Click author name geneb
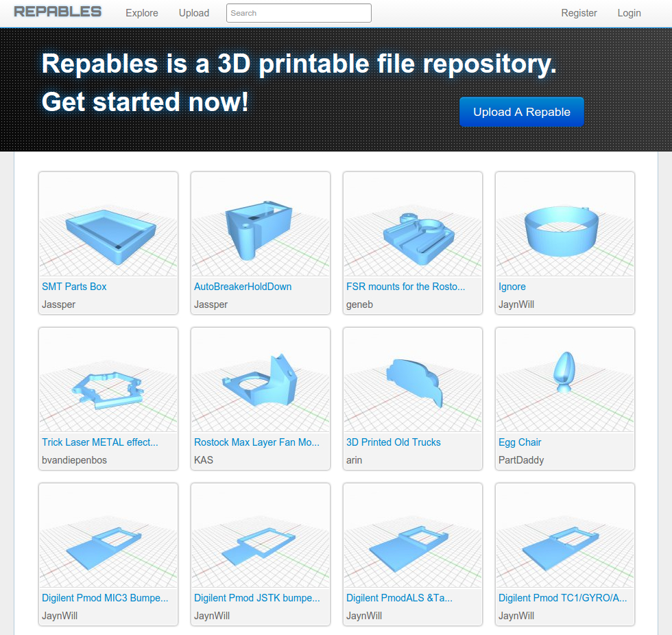672x635 pixels. click(359, 304)
